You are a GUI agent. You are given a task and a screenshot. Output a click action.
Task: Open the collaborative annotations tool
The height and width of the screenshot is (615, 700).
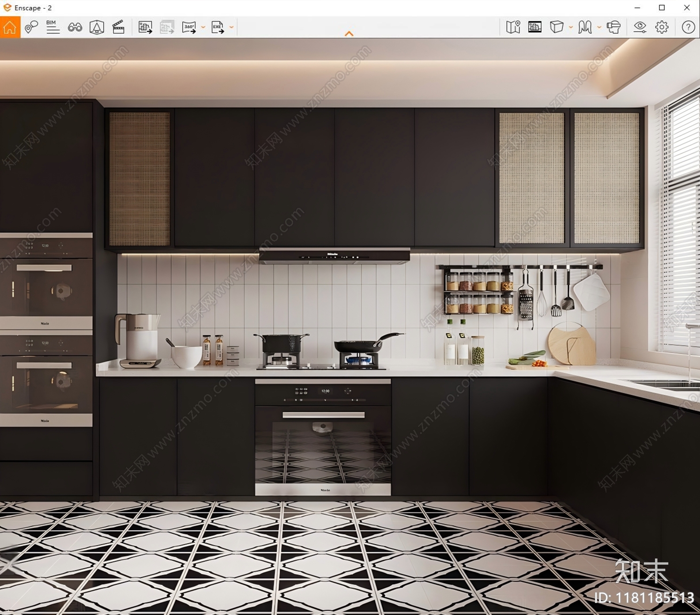(31, 27)
